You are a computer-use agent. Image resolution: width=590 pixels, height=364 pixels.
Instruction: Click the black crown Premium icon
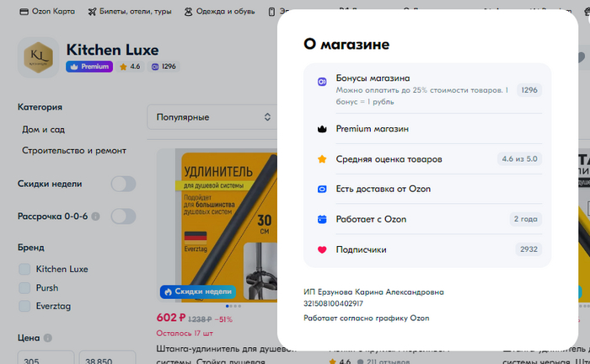(322, 129)
